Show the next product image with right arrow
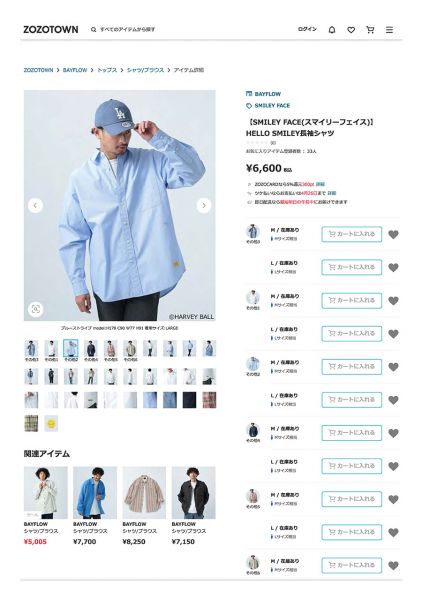The image size is (422, 600). point(204,205)
